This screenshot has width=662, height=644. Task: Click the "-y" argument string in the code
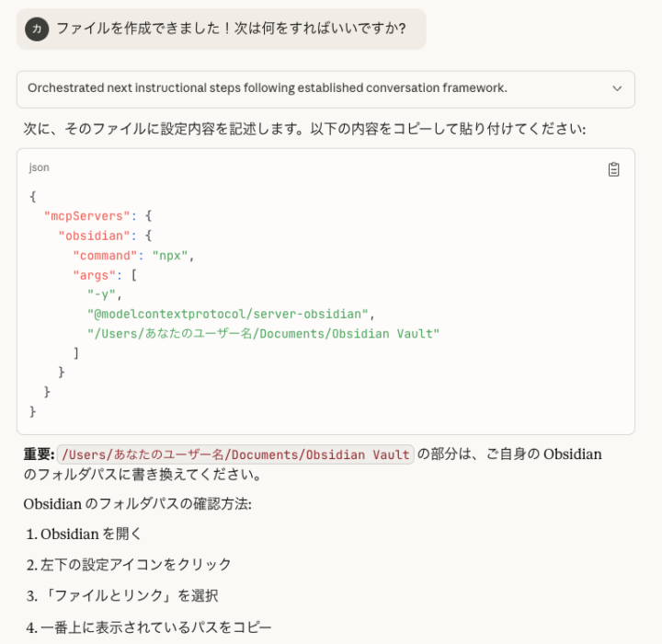pos(103,294)
